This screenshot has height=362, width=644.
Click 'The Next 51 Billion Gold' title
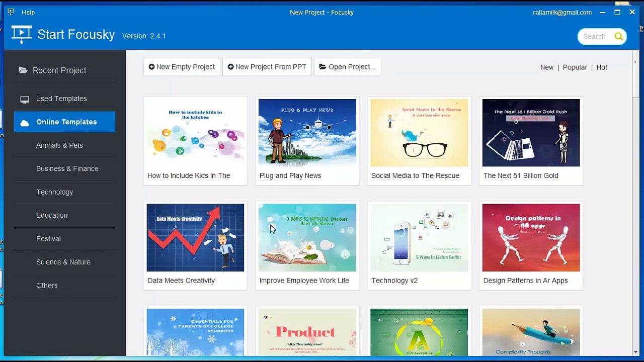(521, 175)
